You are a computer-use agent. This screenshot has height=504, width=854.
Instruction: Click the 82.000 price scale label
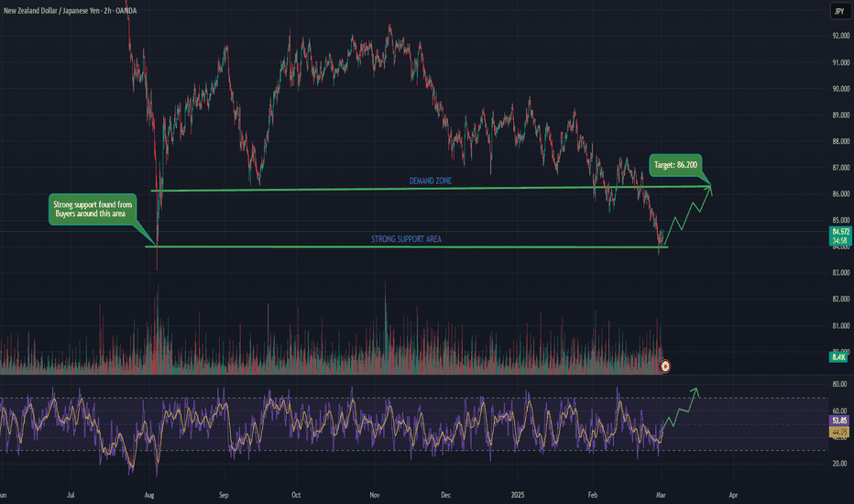point(840,299)
